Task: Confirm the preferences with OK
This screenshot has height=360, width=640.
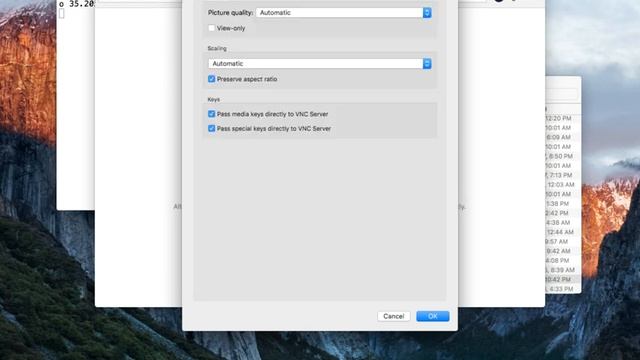Action: (433, 316)
